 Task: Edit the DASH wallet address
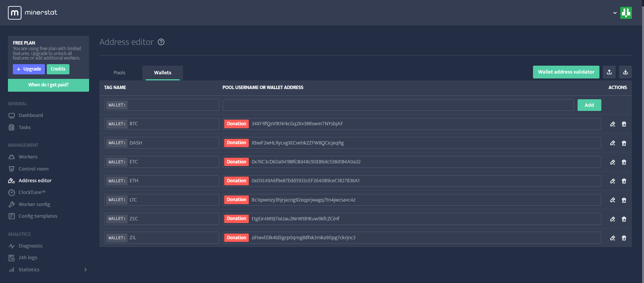pos(613,143)
